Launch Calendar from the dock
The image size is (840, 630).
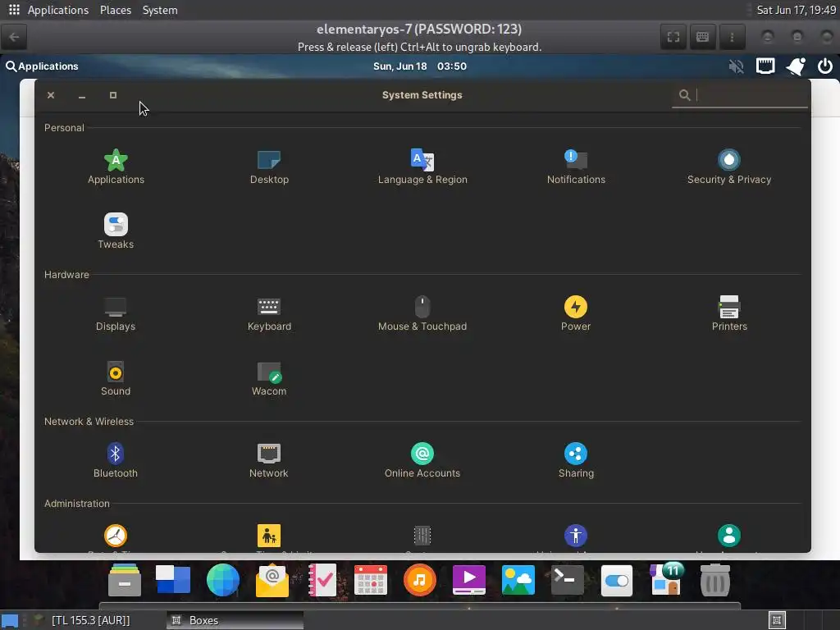click(x=371, y=580)
